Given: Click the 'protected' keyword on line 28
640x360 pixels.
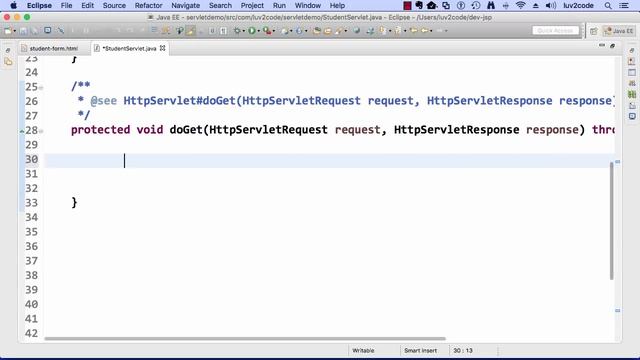Looking at the screenshot, I should pyautogui.click(x=100, y=130).
